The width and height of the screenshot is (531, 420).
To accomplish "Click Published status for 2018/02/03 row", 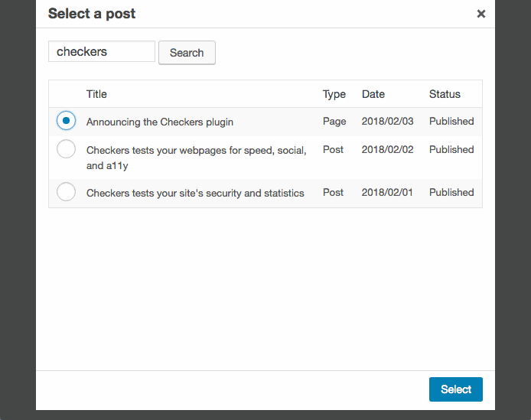I will coord(451,122).
